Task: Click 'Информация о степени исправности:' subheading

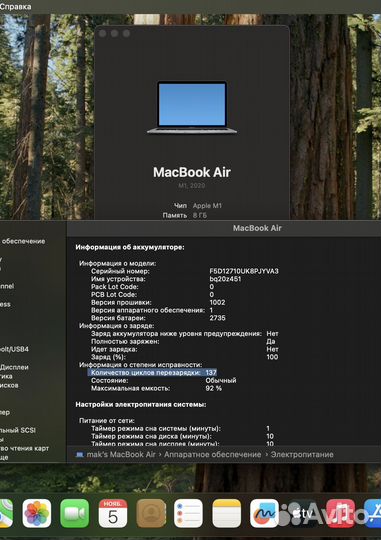Action: (141, 365)
